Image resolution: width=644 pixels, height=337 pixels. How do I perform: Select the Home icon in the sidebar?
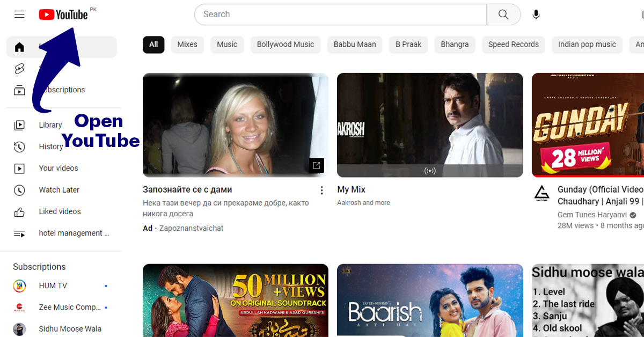pos(19,47)
